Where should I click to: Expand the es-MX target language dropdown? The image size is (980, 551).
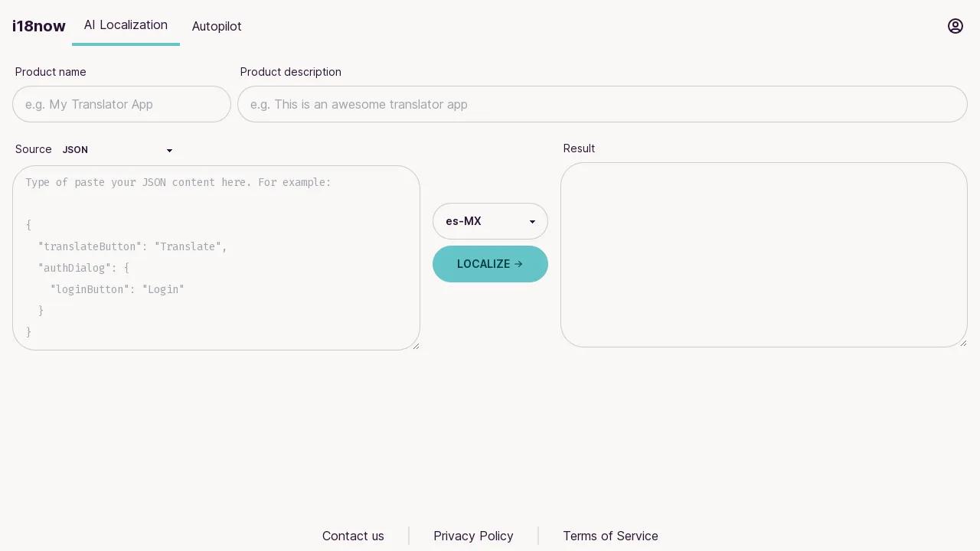pyautogui.click(x=490, y=221)
